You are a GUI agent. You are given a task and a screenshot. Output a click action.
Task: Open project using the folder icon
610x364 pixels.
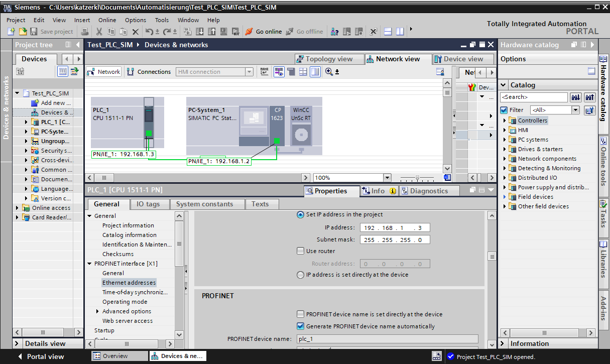pos(23,32)
